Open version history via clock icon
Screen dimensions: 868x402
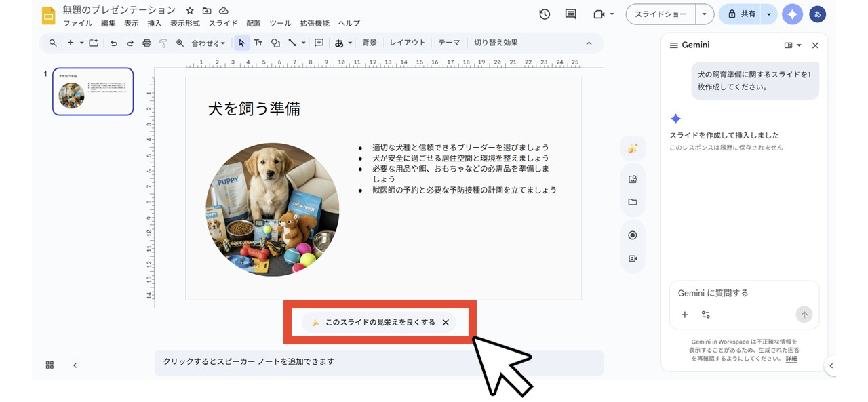point(545,14)
